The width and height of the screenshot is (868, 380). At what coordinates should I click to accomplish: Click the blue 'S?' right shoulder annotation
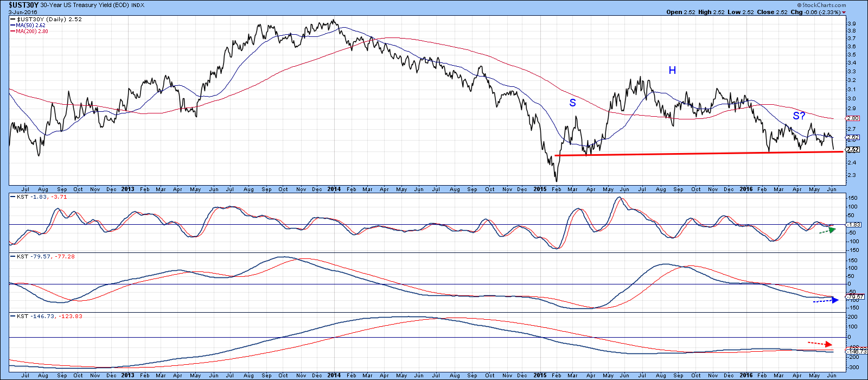[x=799, y=116]
